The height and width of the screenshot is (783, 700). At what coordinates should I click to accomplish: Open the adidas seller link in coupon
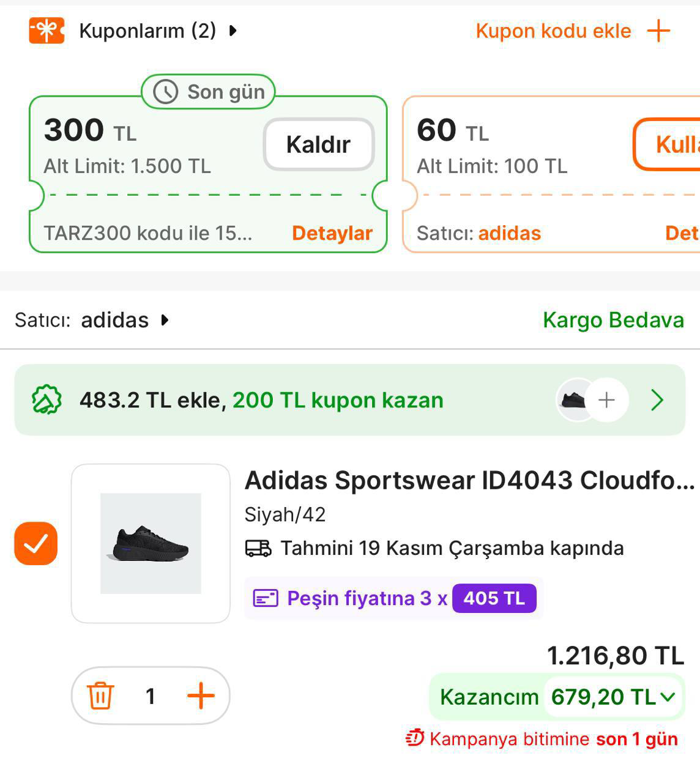point(509,233)
